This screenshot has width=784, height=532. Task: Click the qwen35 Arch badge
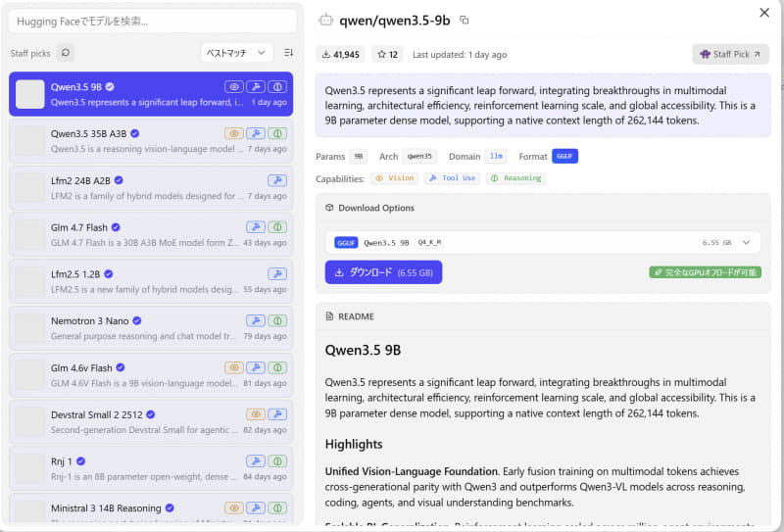pos(419,157)
